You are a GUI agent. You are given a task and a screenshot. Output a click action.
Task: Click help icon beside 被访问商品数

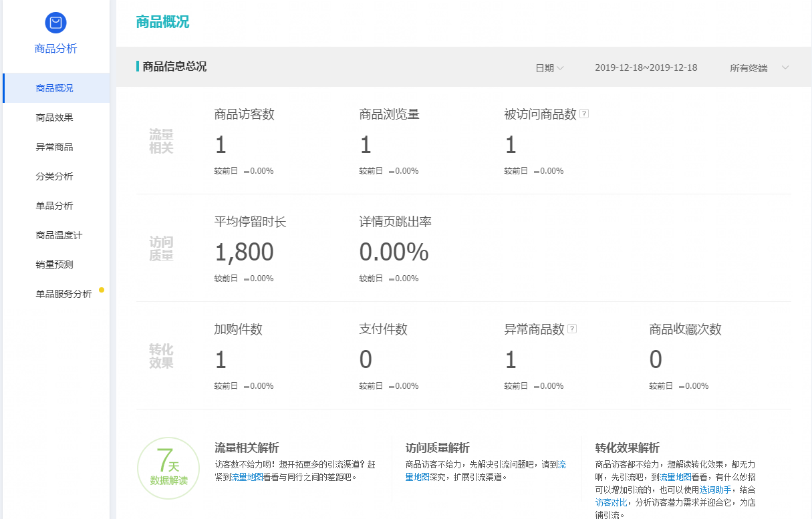[x=584, y=114]
